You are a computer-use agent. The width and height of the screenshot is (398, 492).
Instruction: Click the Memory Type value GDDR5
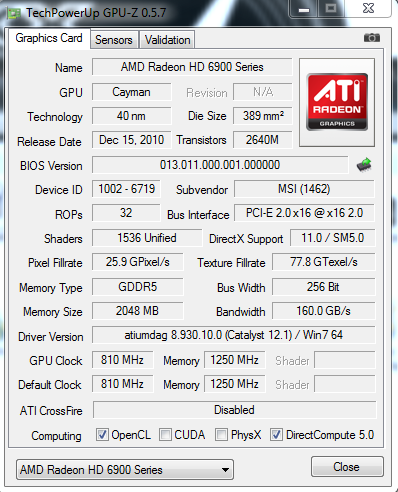coord(138,287)
